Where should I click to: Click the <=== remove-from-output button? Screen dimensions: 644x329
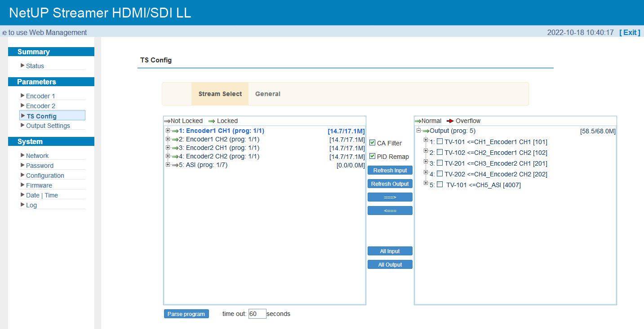(390, 211)
